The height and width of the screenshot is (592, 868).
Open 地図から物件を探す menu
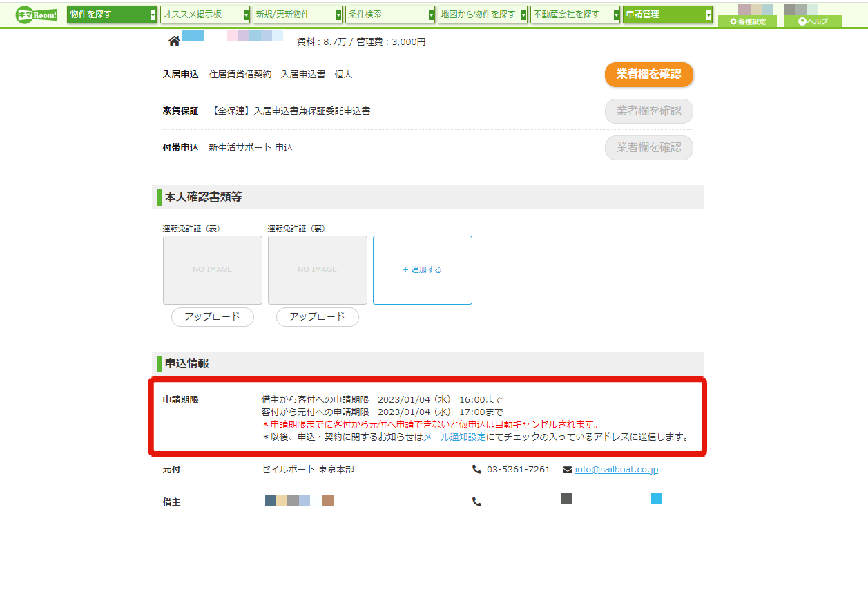(483, 15)
